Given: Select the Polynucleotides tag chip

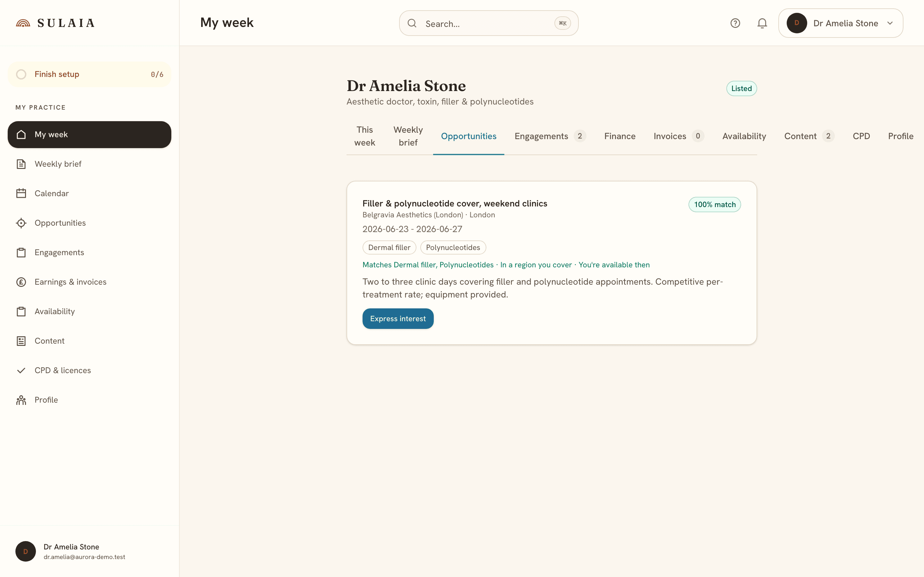Looking at the screenshot, I should tap(453, 248).
